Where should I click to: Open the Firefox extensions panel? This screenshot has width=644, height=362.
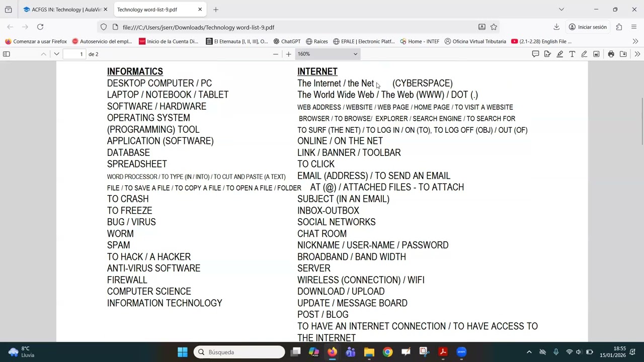coord(619,27)
